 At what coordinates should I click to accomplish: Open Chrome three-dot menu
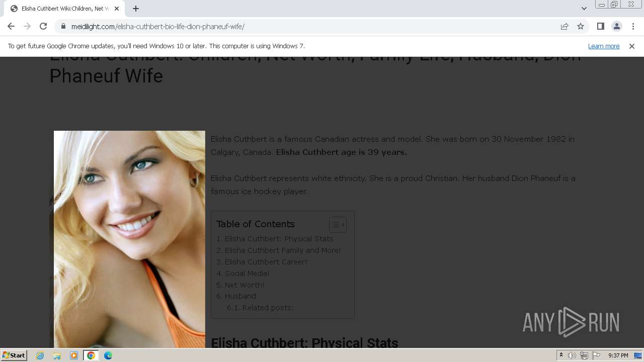point(633,26)
